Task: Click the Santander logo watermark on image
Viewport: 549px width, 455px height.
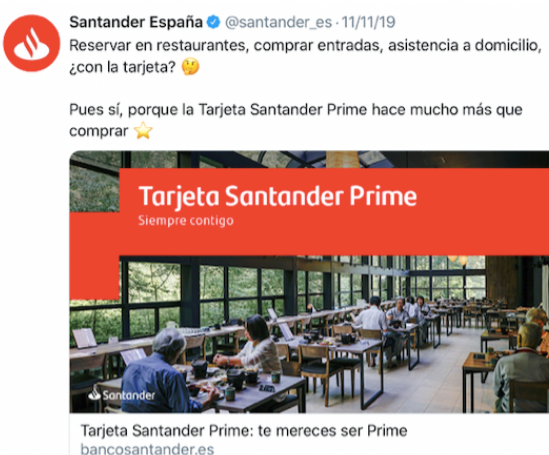Action: 121,394
